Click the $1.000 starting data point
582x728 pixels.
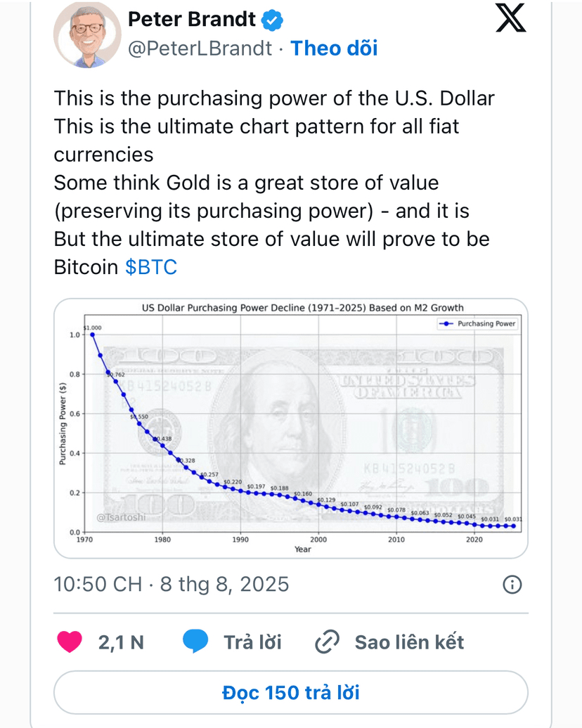[93, 334]
